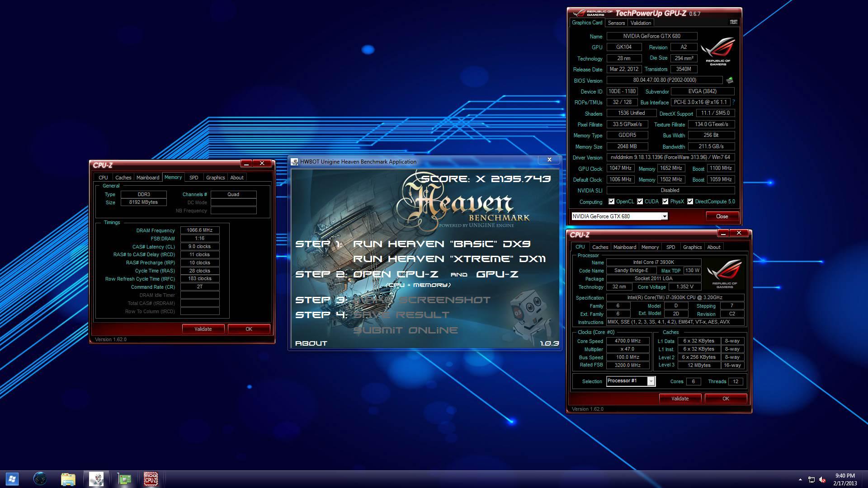Open the Graphics tab in right CPU-Z window

(x=692, y=247)
